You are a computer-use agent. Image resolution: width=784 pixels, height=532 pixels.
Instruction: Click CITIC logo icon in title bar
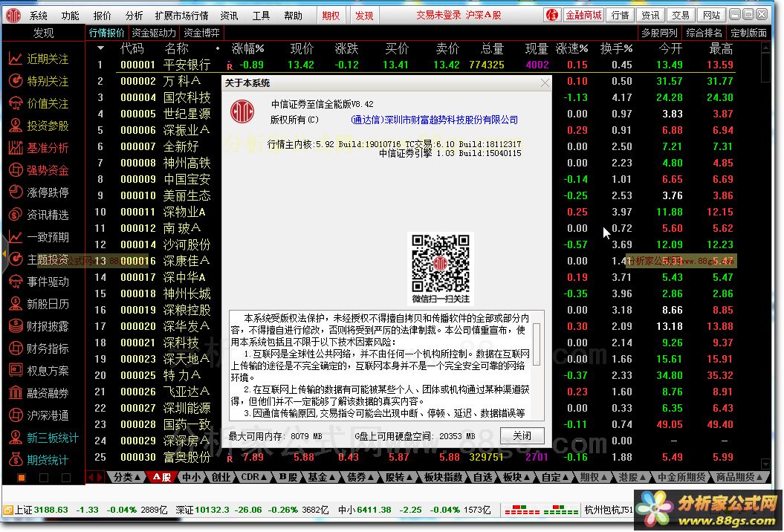point(13,16)
